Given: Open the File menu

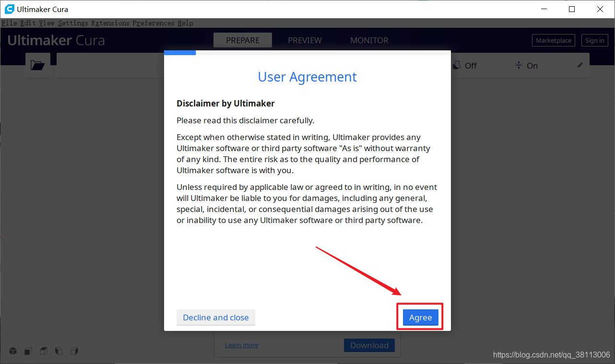Looking at the screenshot, I should (10, 23).
